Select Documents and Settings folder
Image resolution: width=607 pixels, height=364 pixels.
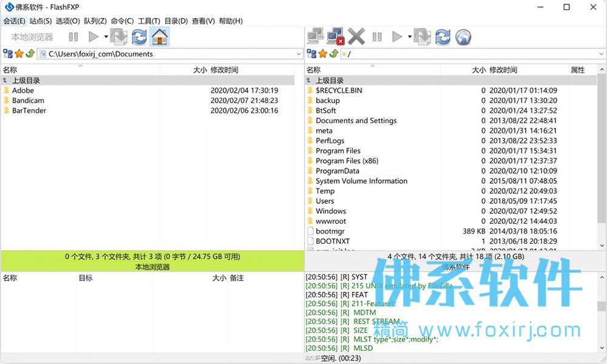click(451, 121)
